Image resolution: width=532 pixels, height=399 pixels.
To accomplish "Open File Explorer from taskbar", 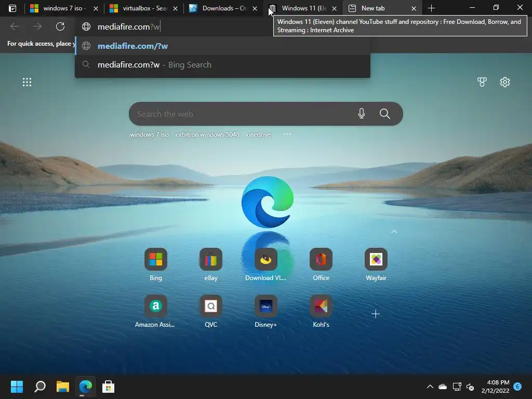I will coord(63,387).
